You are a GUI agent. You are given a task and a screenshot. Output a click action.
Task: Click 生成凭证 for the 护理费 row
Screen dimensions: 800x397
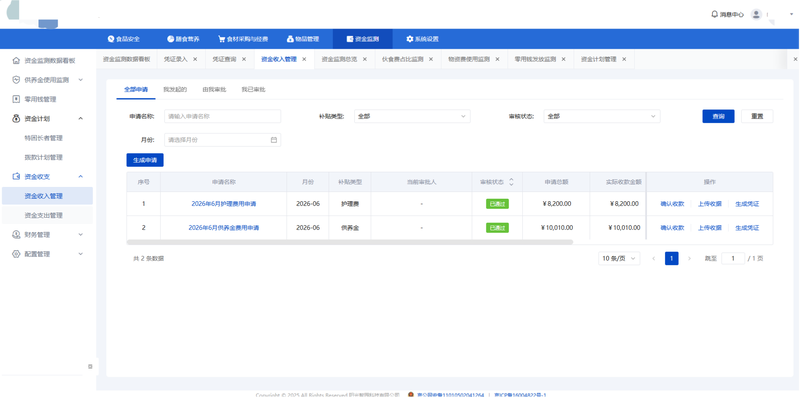tap(747, 204)
